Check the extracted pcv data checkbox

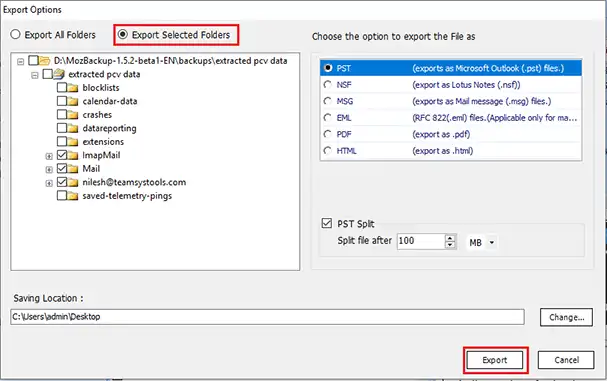pos(47,74)
